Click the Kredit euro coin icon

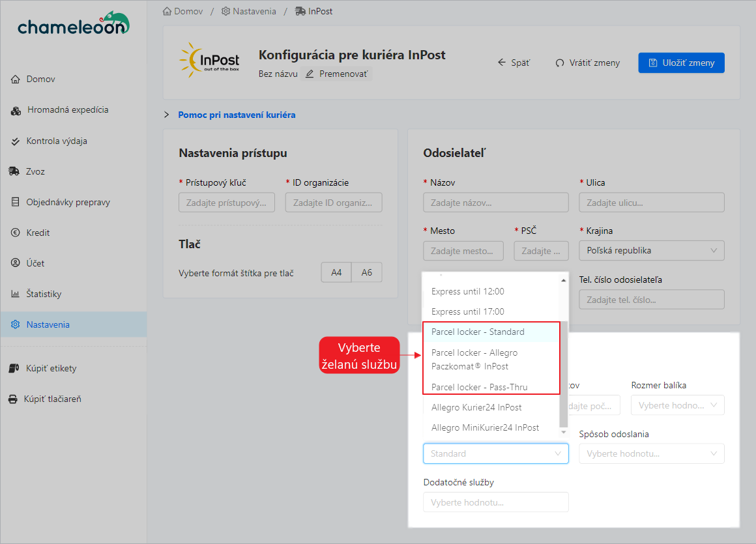[16, 233]
